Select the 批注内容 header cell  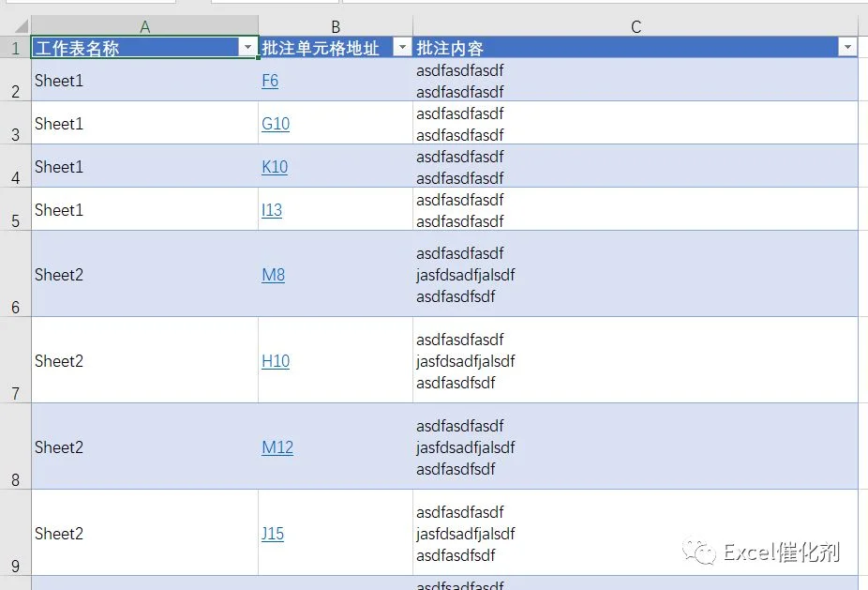[x=636, y=48]
